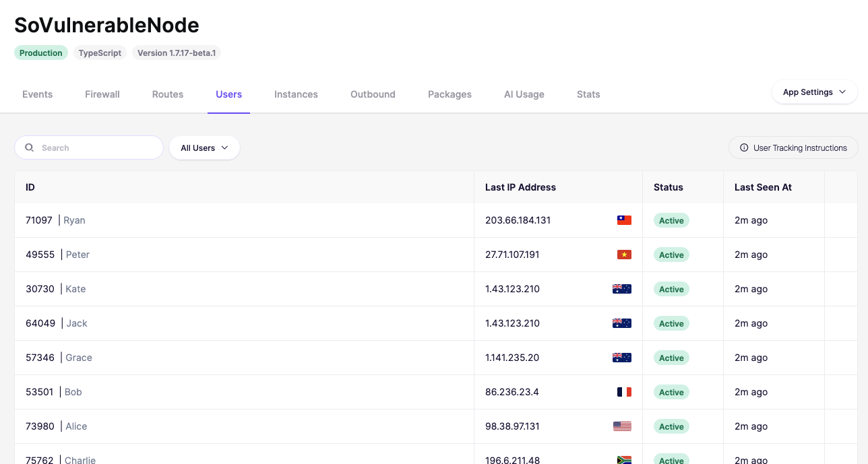Click the Production environment badge

coord(41,53)
